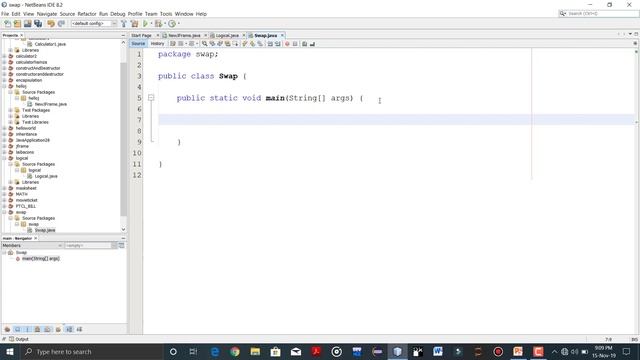Expand the helloworld project node
Screen dimensions: 640x360
click(4, 128)
